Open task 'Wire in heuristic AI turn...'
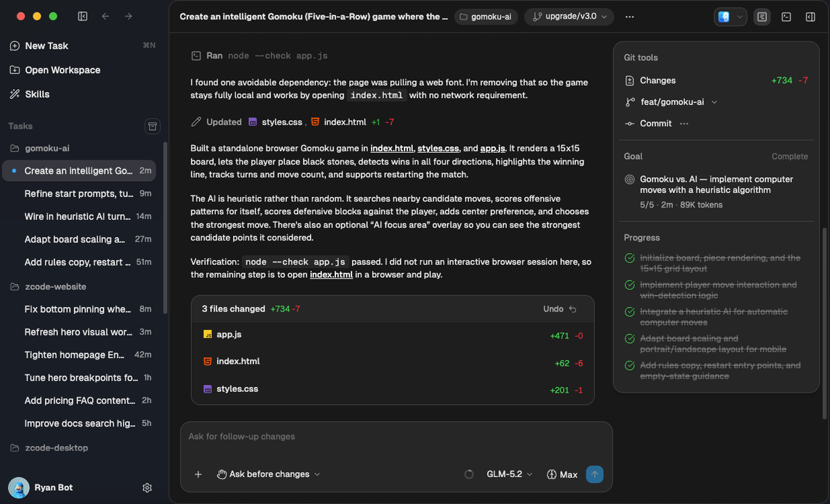The height and width of the screenshot is (504, 830). coord(80,216)
